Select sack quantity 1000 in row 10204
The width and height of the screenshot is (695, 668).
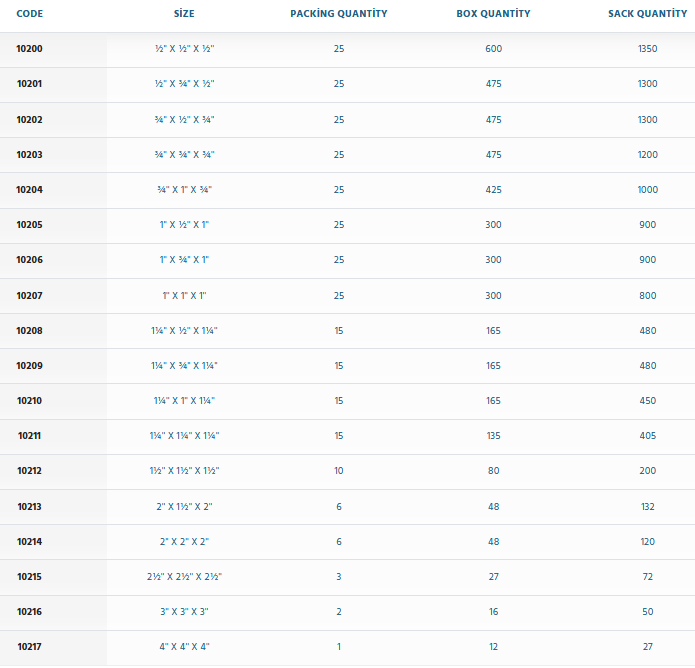(x=647, y=190)
